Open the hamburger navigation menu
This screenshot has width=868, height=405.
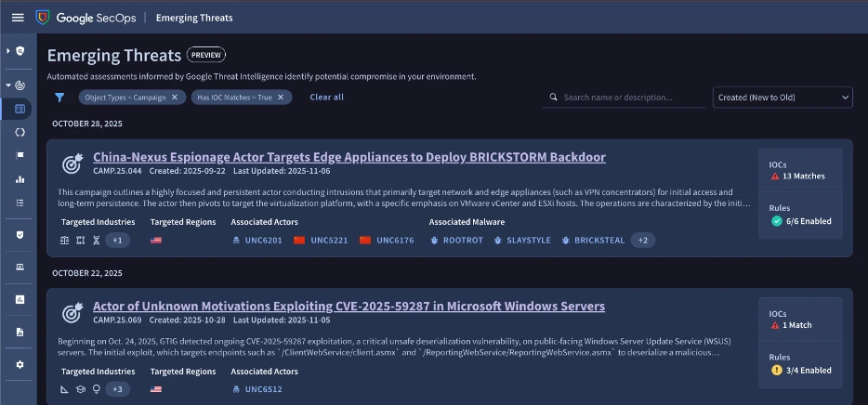17,18
